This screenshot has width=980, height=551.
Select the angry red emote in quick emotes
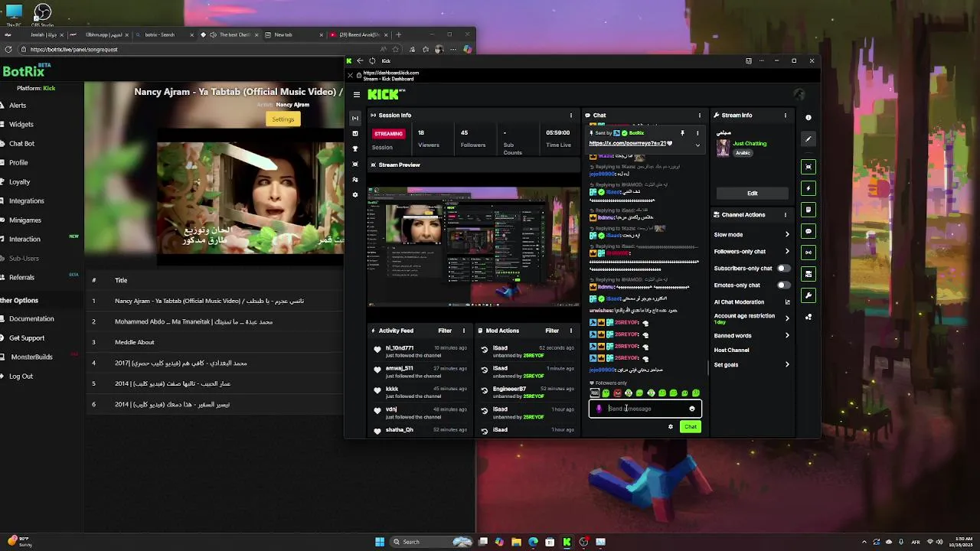pos(617,393)
